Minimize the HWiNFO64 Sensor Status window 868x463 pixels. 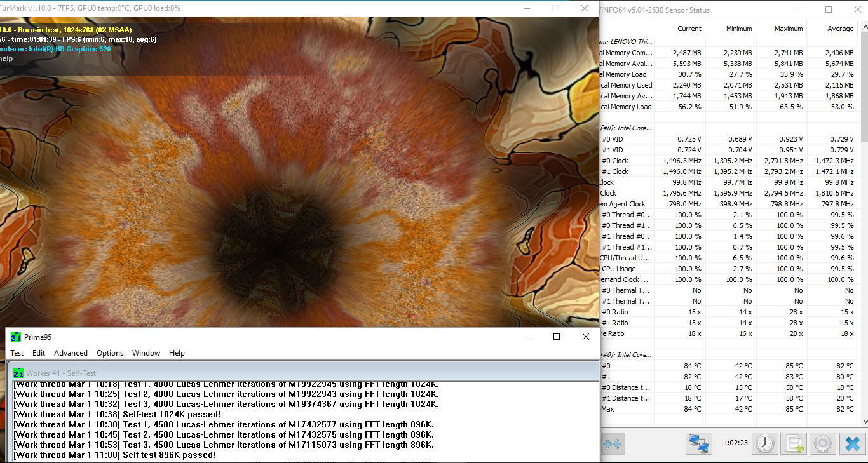tap(799, 10)
